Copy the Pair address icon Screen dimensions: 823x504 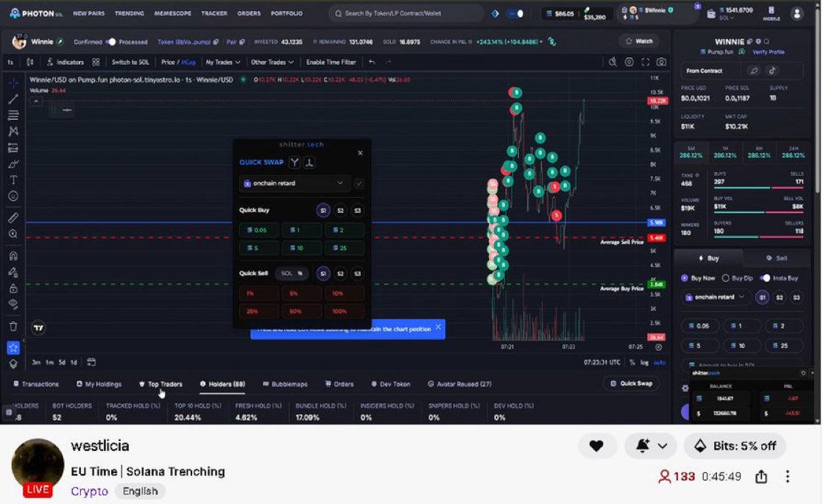242,41
